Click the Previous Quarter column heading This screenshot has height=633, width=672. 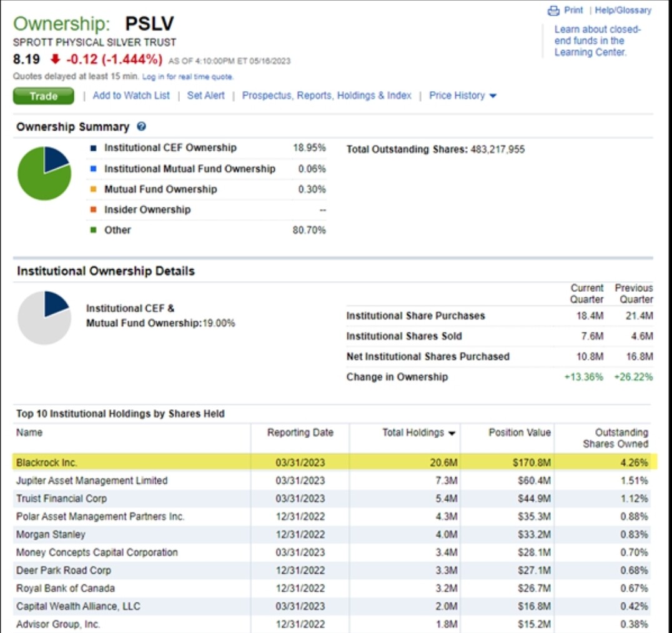pyautogui.click(x=634, y=293)
